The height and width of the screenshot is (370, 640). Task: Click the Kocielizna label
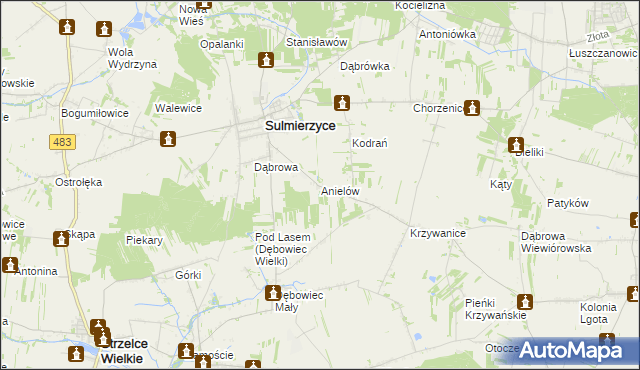(420, 6)
